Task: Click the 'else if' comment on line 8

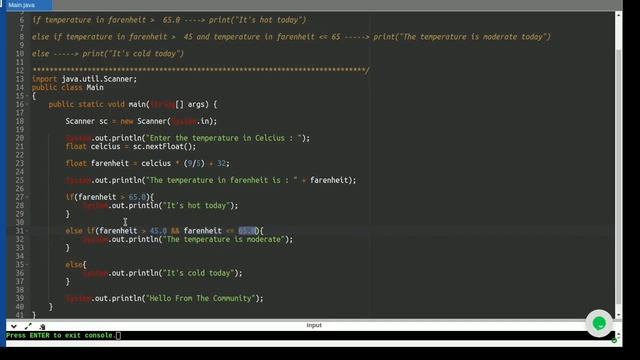Action: pyautogui.click(x=291, y=37)
